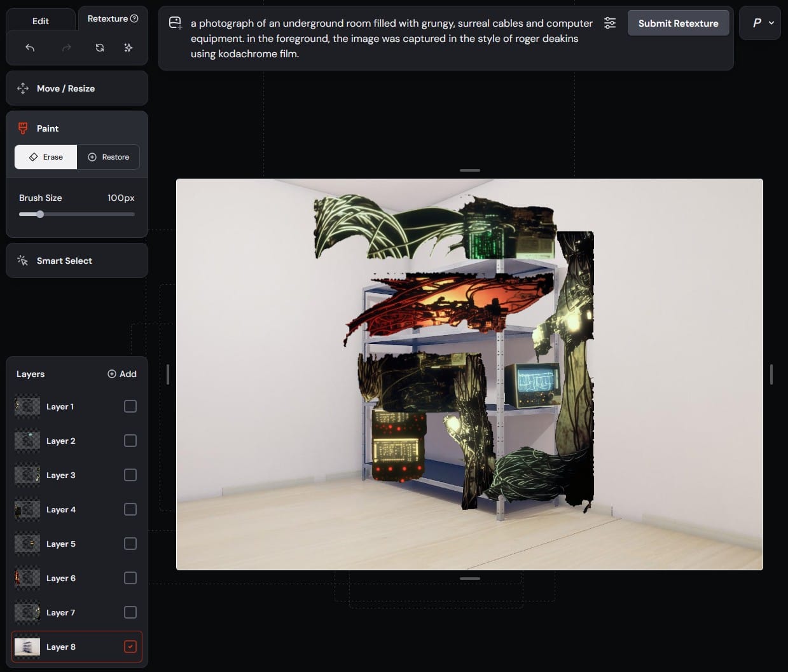Screen dimensions: 788x672
Task: Click the undo arrow icon
Action: 30,48
